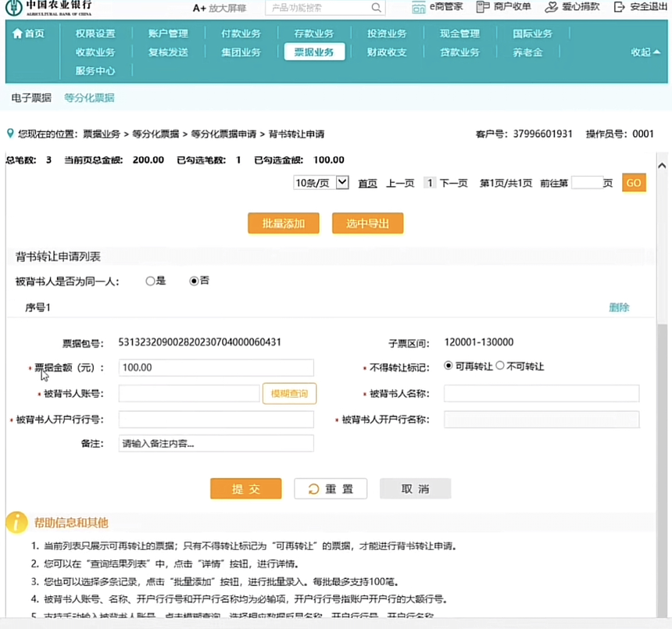
Task: Click the 选中导出 button
Action: pos(368,223)
